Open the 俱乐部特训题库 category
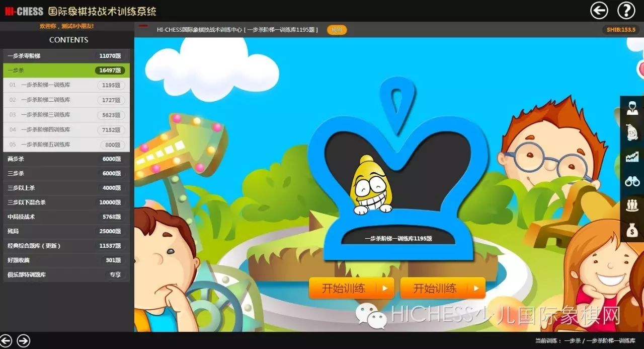 pyautogui.click(x=66, y=275)
